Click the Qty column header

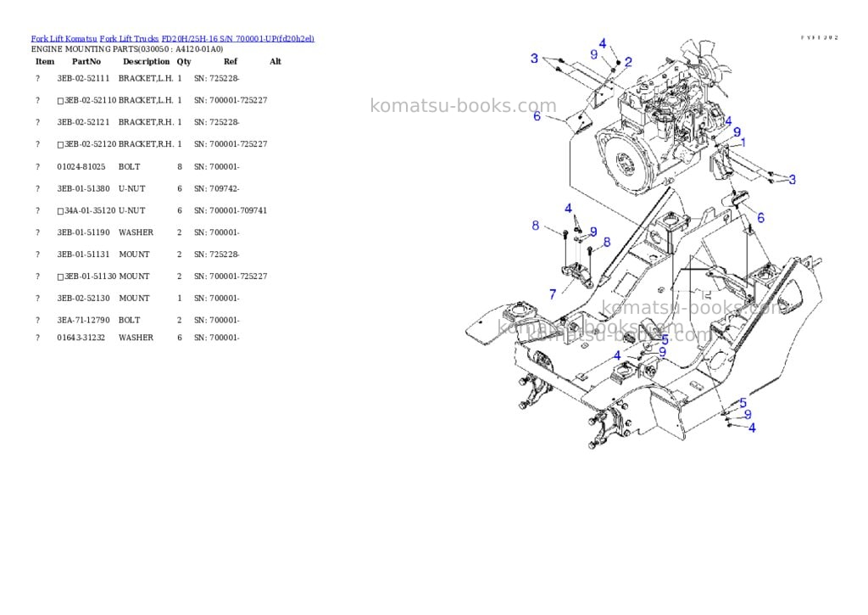tap(184, 61)
